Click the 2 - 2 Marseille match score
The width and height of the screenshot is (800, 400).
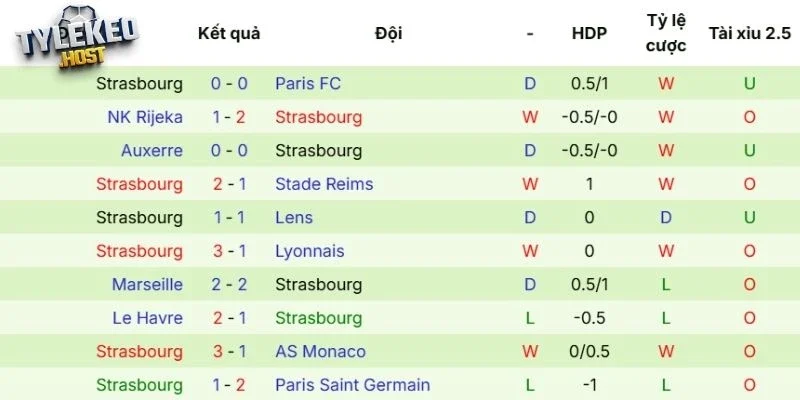coord(229,284)
